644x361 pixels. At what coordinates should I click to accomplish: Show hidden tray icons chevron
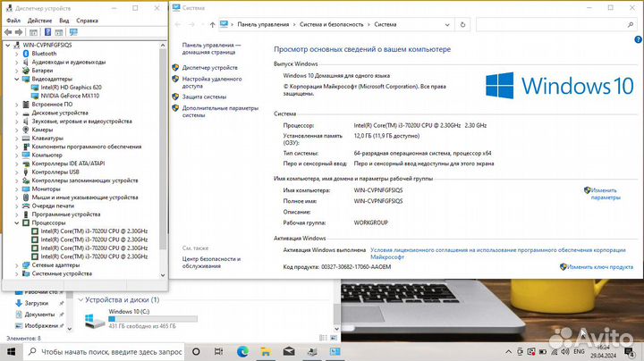pyautogui.click(x=508, y=351)
